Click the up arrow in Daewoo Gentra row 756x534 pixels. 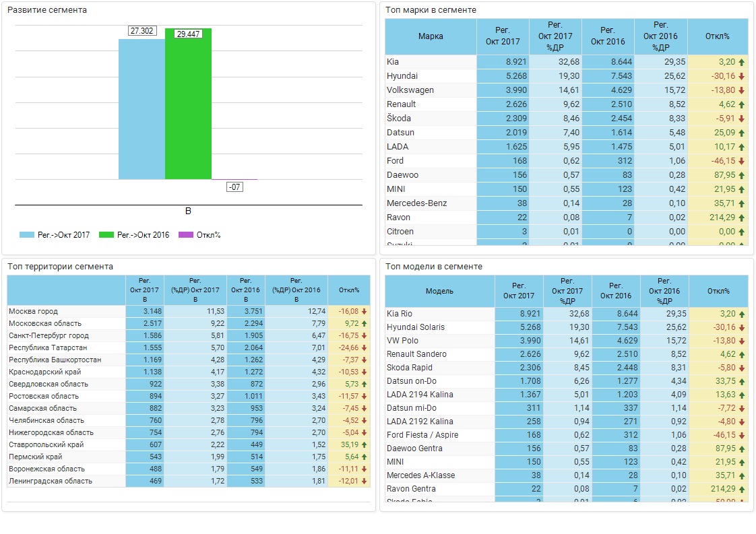point(742,448)
